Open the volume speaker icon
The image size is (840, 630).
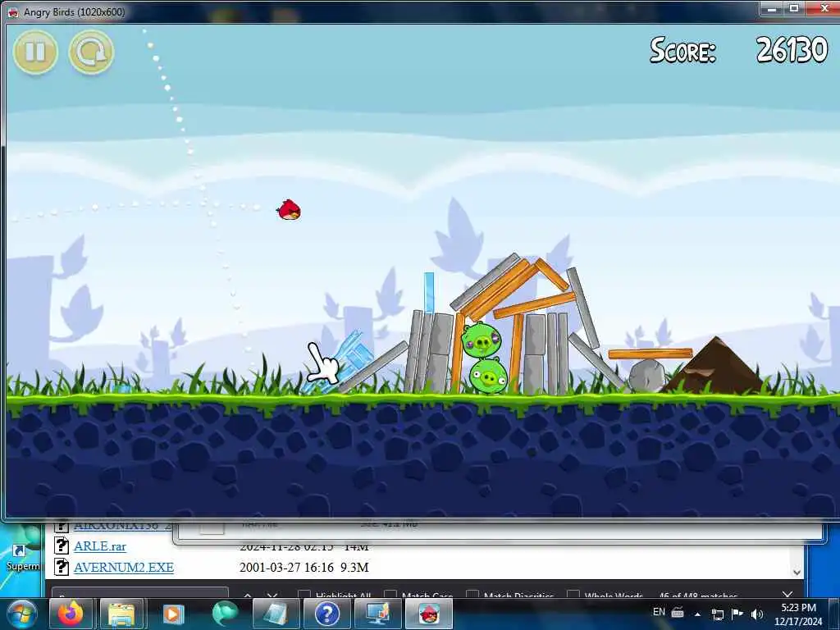tap(757, 614)
